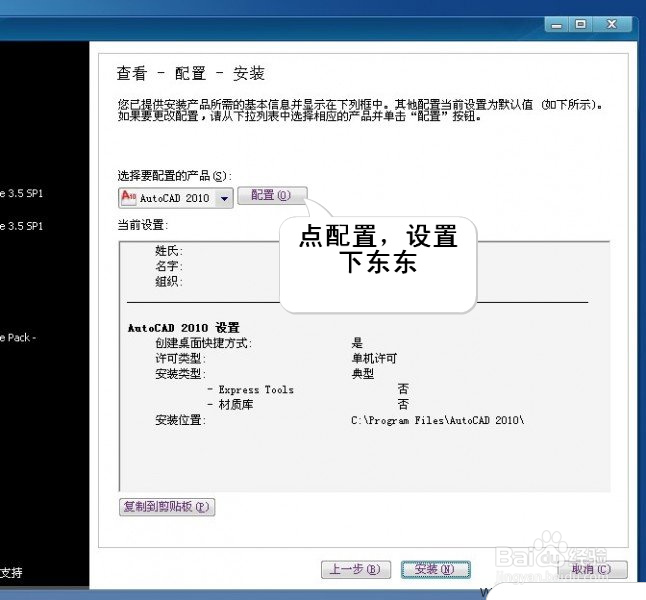This screenshot has width=646, height=600.
Task: Maximize the installer window
Action: coord(580,24)
